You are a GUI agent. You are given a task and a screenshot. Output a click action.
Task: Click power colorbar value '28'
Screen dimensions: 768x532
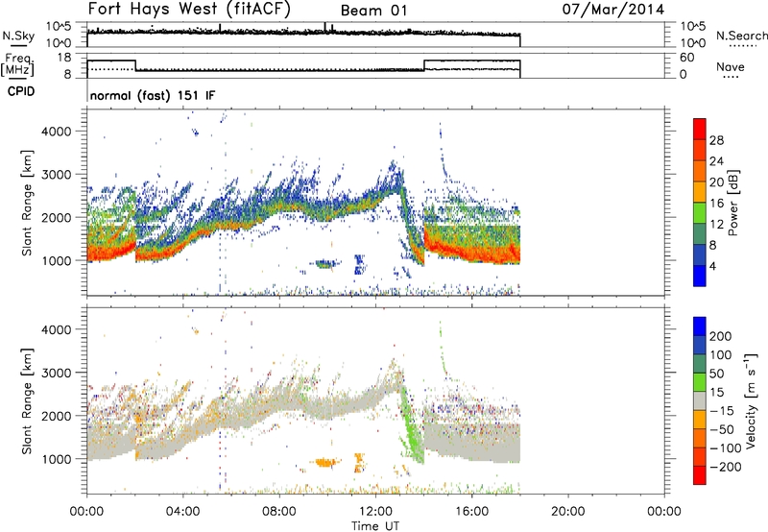(716, 140)
